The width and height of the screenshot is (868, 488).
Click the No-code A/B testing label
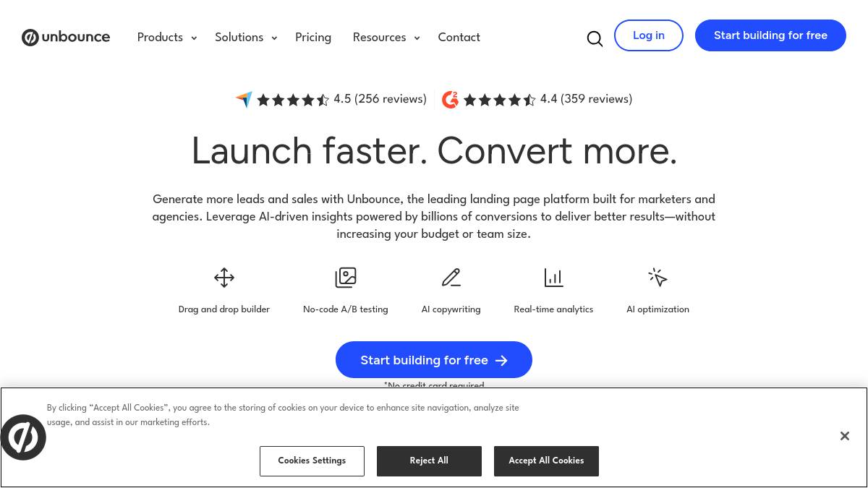346,309
